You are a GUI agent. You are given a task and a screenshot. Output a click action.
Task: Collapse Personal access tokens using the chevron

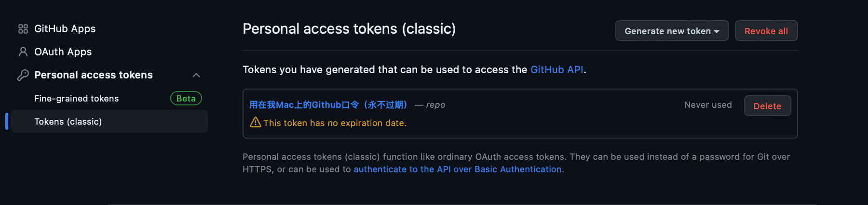[x=196, y=75]
